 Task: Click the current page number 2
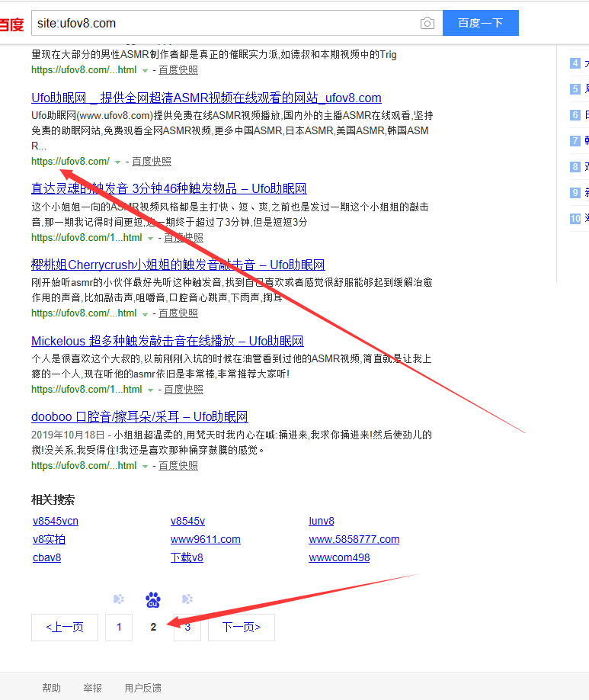[x=153, y=628]
